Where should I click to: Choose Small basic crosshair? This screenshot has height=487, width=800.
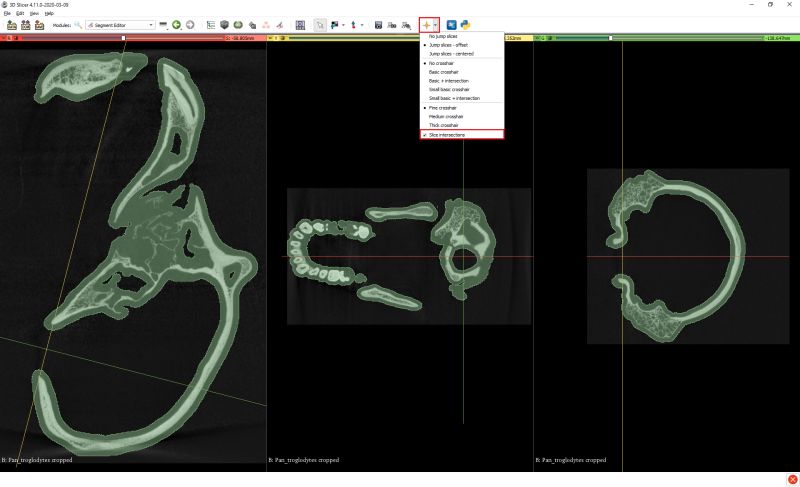(x=462, y=89)
